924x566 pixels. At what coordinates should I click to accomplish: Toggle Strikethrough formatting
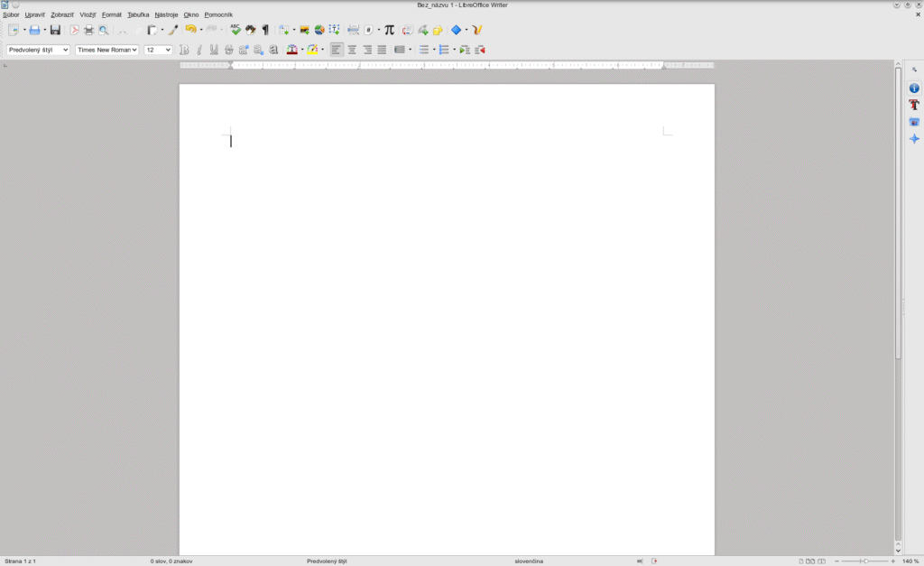(229, 51)
